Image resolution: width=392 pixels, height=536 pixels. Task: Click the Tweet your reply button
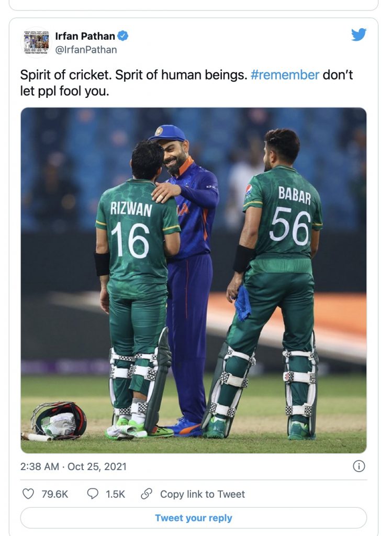click(194, 518)
